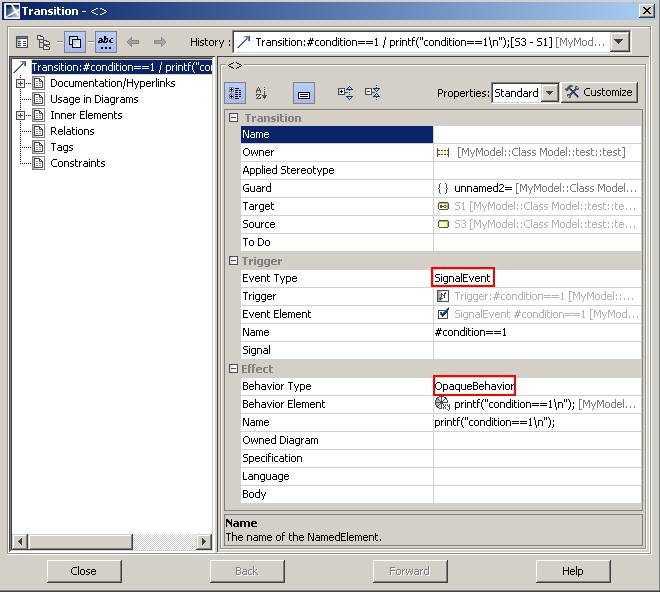
Task: Click the Customize button
Action: (599, 92)
